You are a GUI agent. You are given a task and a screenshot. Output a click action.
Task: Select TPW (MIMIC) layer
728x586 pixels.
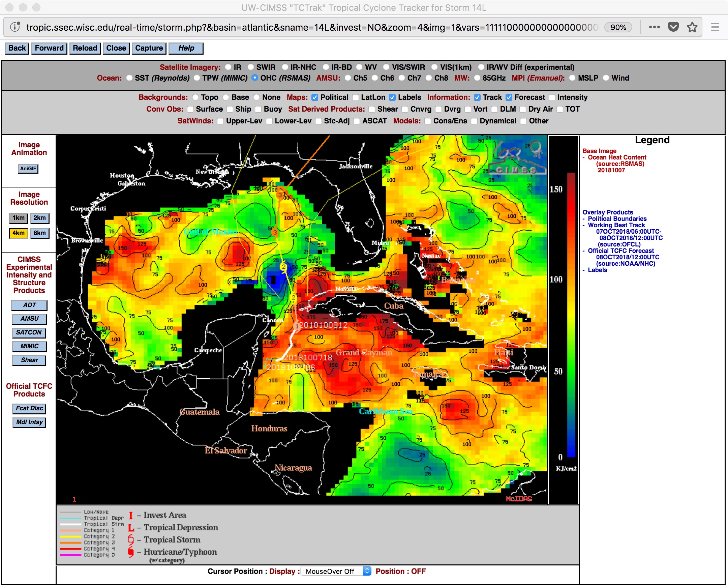coord(197,78)
